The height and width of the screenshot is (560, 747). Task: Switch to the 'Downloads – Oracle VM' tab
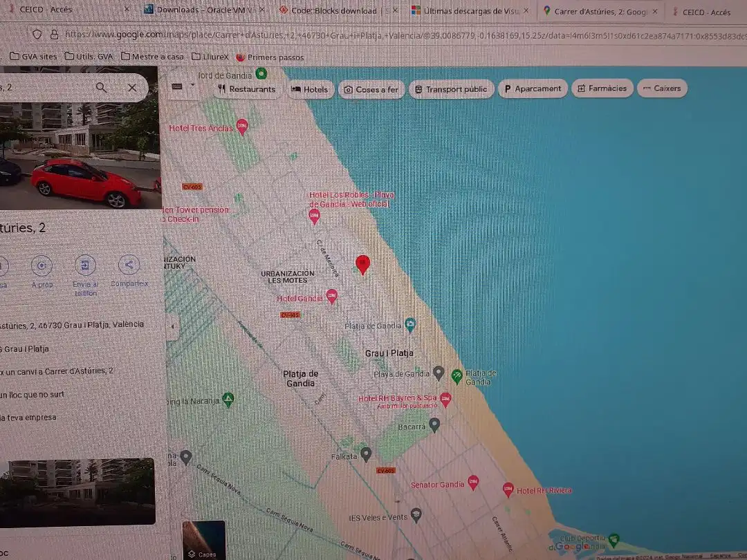[x=205, y=10]
